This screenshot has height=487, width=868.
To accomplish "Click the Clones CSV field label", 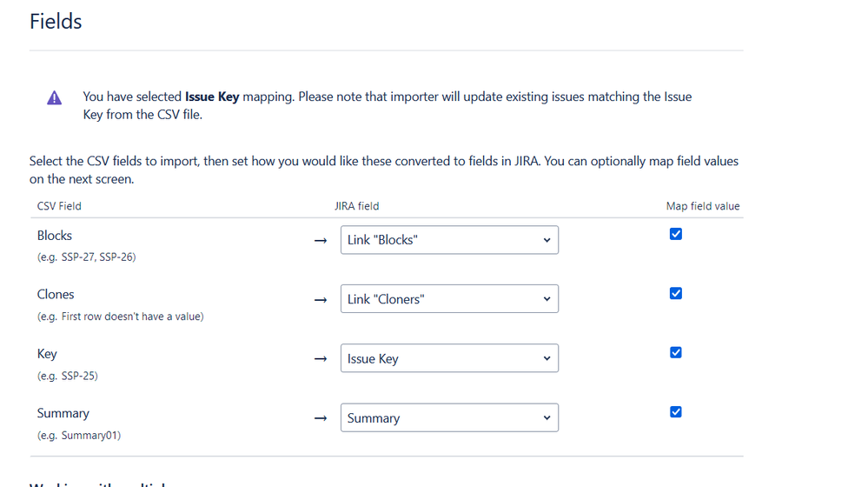I will pyautogui.click(x=56, y=294).
